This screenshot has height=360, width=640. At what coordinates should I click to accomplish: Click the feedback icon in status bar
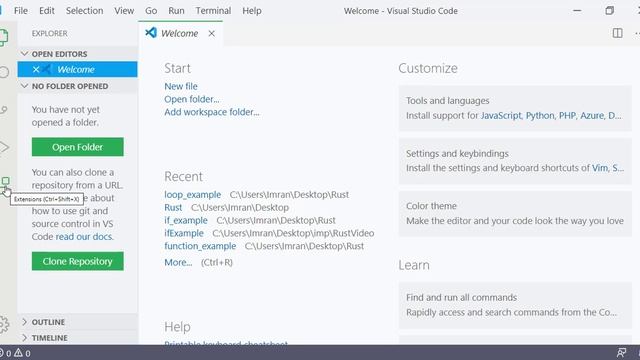[x=621, y=353]
